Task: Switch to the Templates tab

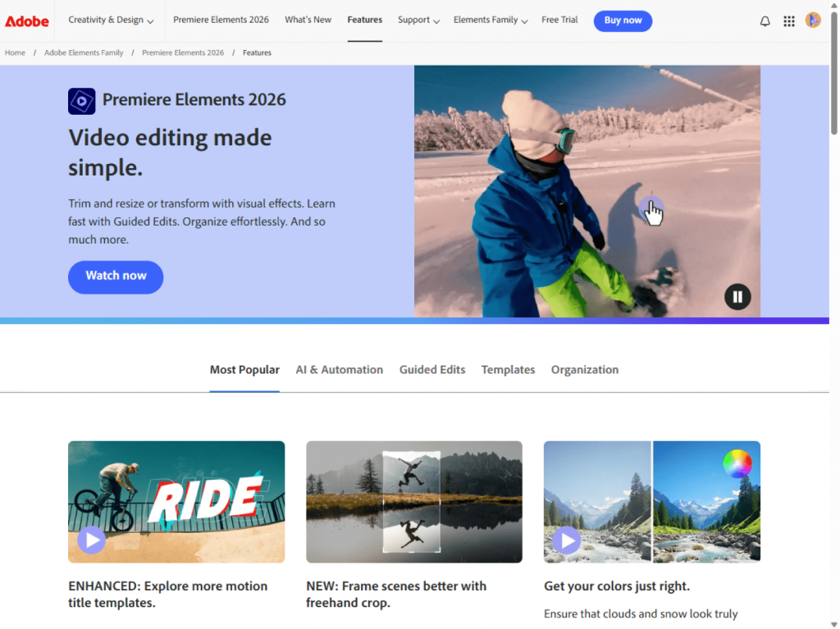Action: coord(508,370)
